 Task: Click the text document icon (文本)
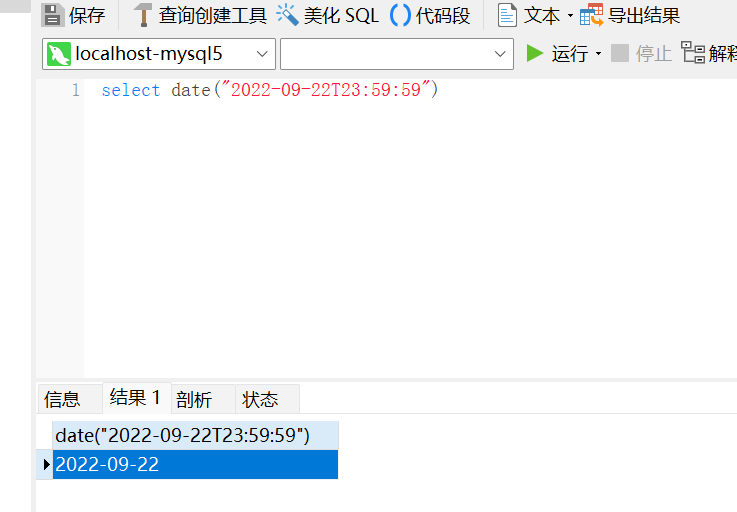tap(507, 15)
